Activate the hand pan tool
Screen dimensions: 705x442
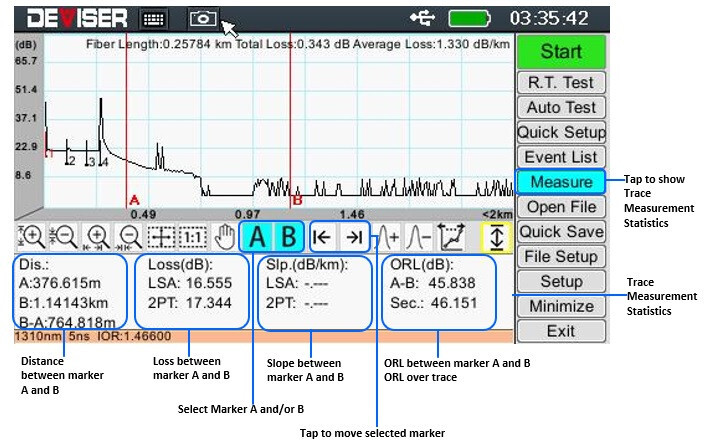pos(224,237)
